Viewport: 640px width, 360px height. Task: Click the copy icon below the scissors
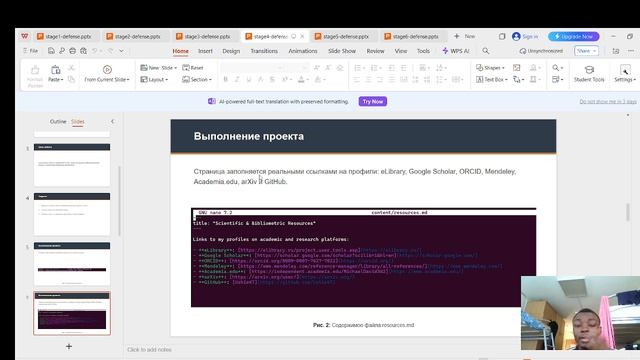pyautogui.click(x=71, y=80)
